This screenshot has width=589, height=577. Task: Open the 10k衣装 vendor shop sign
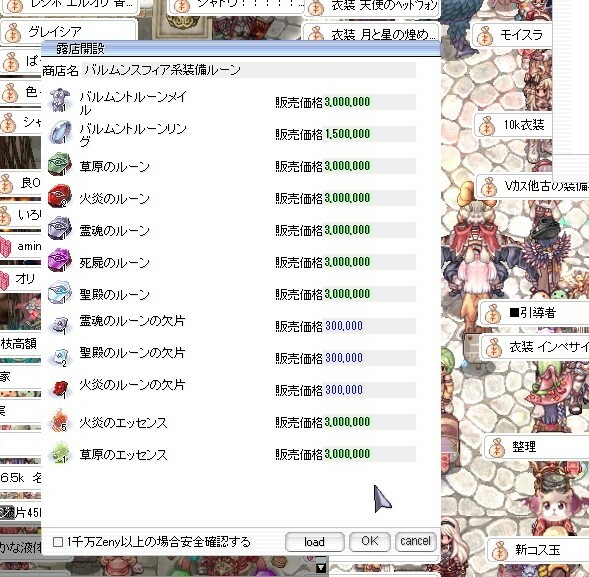513,125
